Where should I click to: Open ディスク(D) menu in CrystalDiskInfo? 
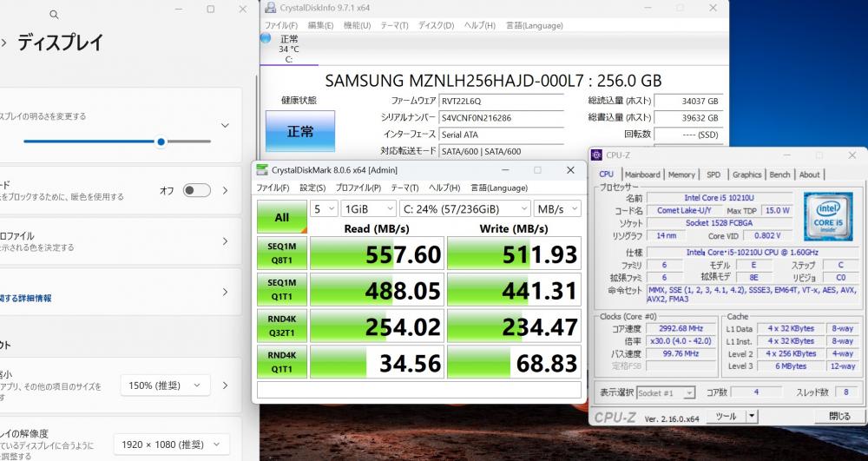pyautogui.click(x=436, y=25)
